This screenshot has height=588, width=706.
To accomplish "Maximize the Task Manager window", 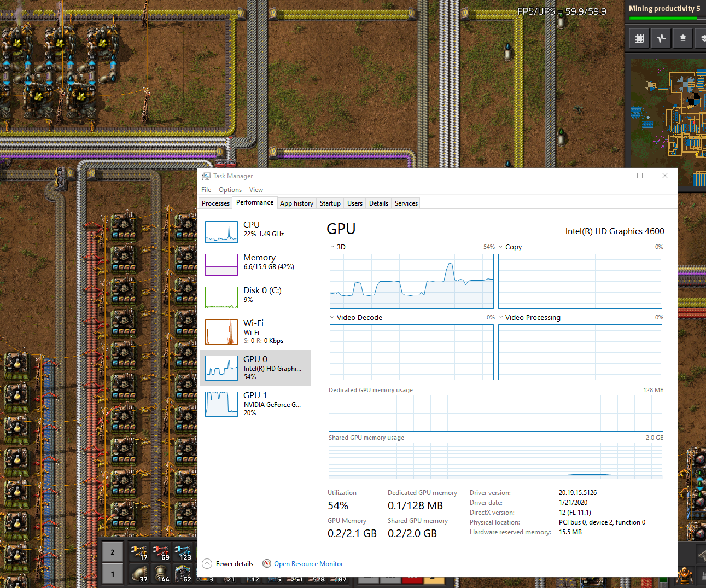I will [x=640, y=176].
